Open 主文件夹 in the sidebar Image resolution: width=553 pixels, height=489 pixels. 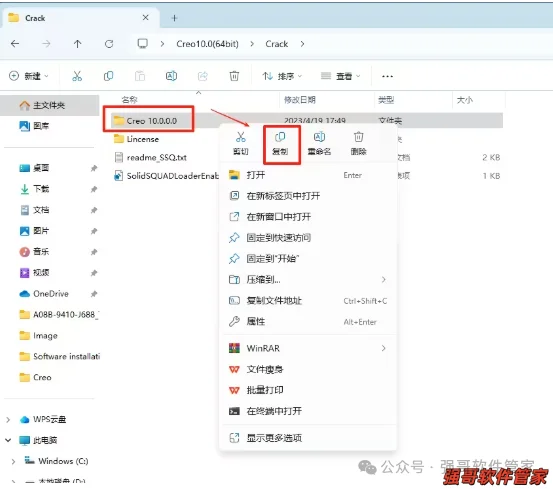[49, 105]
